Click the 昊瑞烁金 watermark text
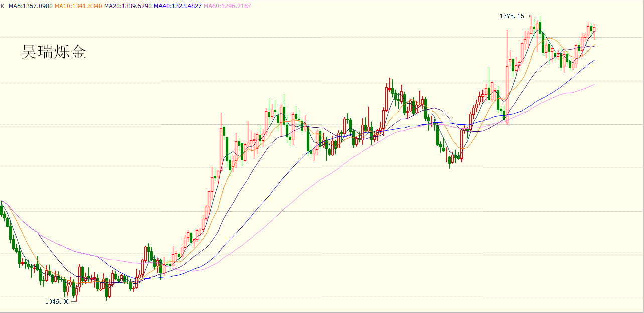The image size is (644, 313). coord(53,52)
